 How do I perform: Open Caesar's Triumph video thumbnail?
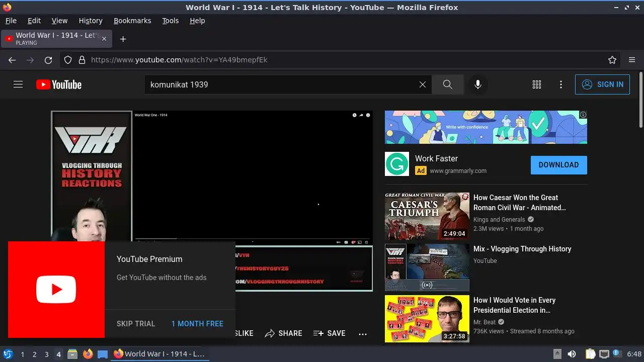(427, 216)
